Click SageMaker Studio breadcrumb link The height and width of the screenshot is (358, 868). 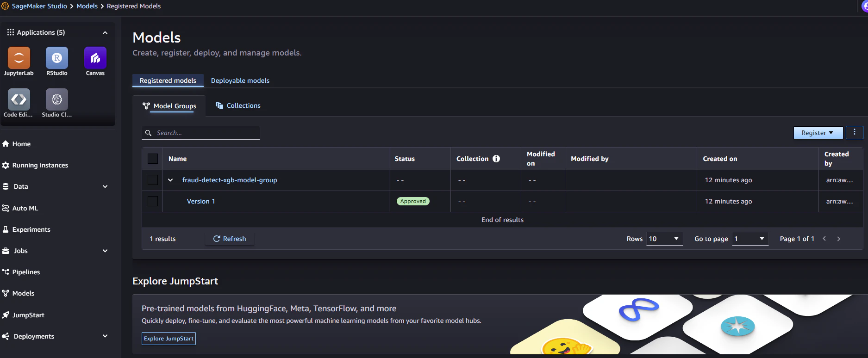pyautogui.click(x=39, y=6)
